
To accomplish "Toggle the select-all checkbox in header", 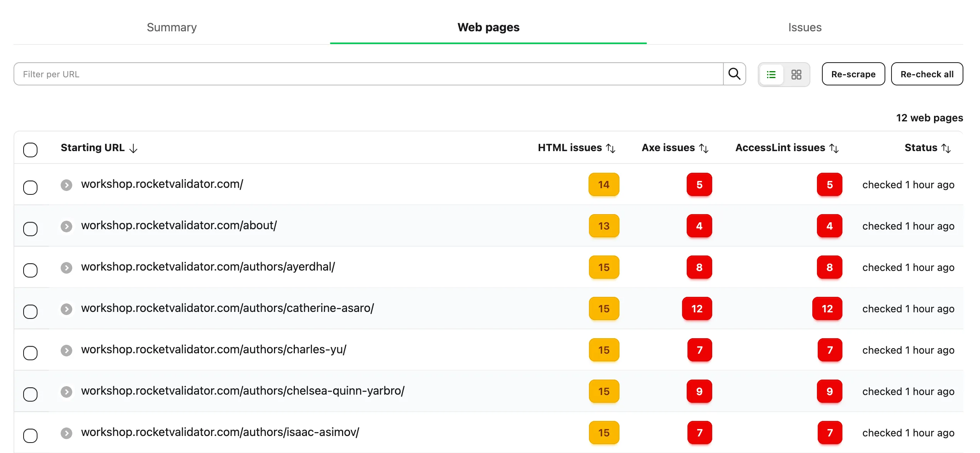I will click(30, 150).
